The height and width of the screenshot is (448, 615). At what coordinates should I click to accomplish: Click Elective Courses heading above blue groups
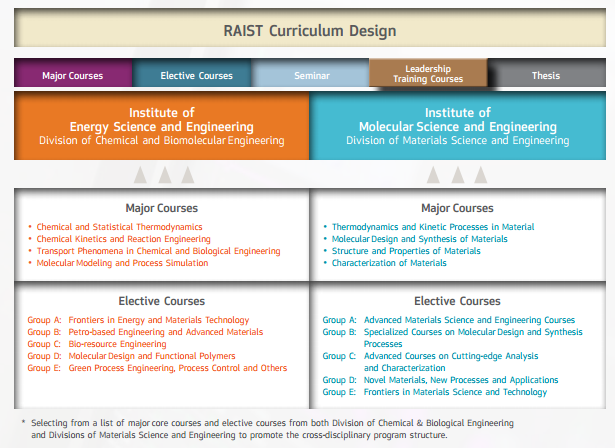457,301
